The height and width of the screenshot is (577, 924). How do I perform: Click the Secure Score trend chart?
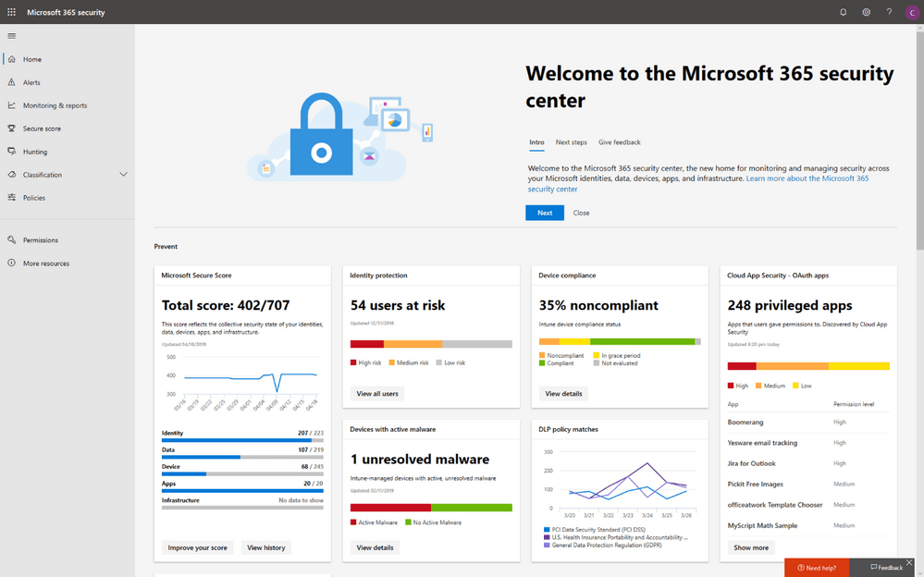[x=242, y=382]
